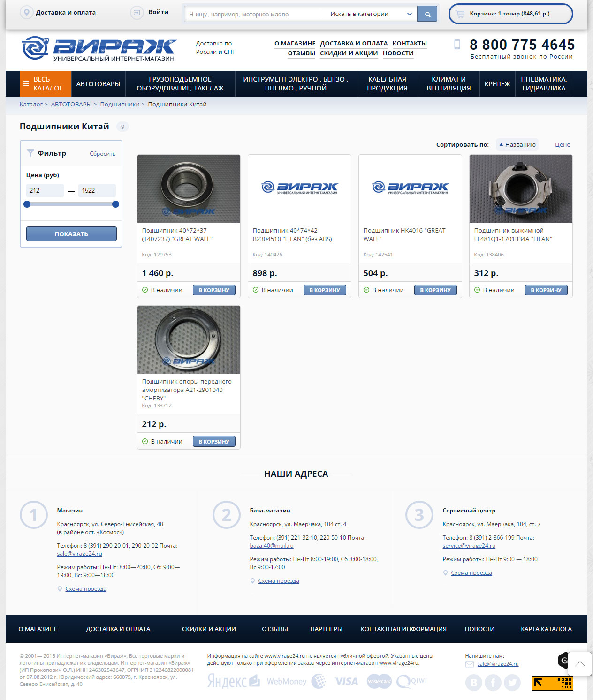
Task: Open Контакты in header menu
Action: (410, 44)
